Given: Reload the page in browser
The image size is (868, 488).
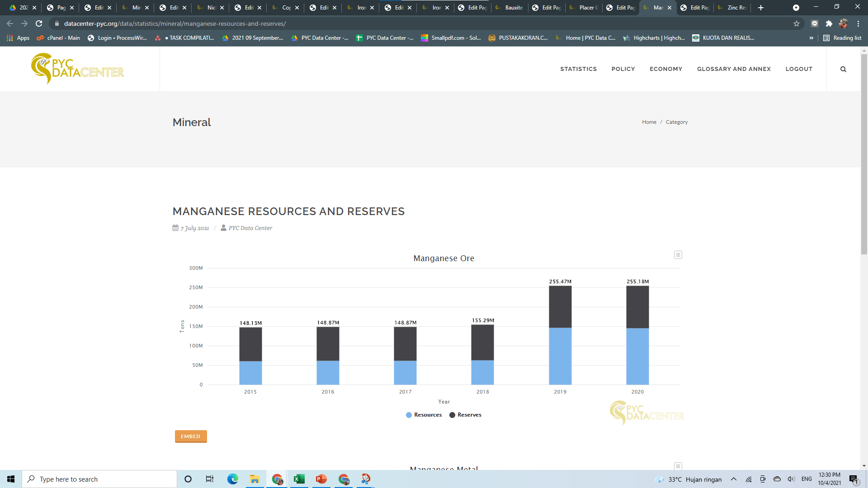Looking at the screenshot, I should pos(39,23).
